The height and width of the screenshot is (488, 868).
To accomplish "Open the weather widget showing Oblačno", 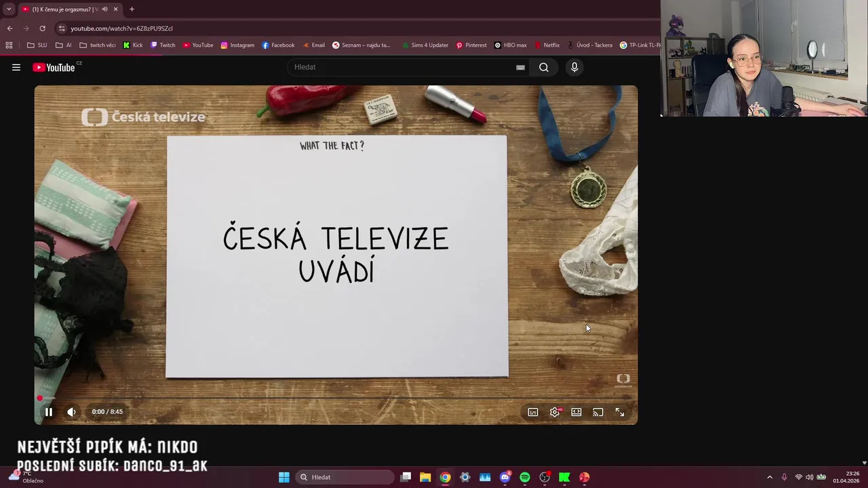I will pyautogui.click(x=26, y=477).
